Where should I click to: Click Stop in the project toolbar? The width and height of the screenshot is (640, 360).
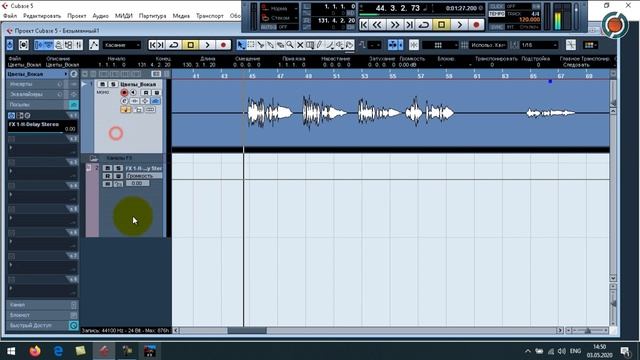(x=190, y=45)
